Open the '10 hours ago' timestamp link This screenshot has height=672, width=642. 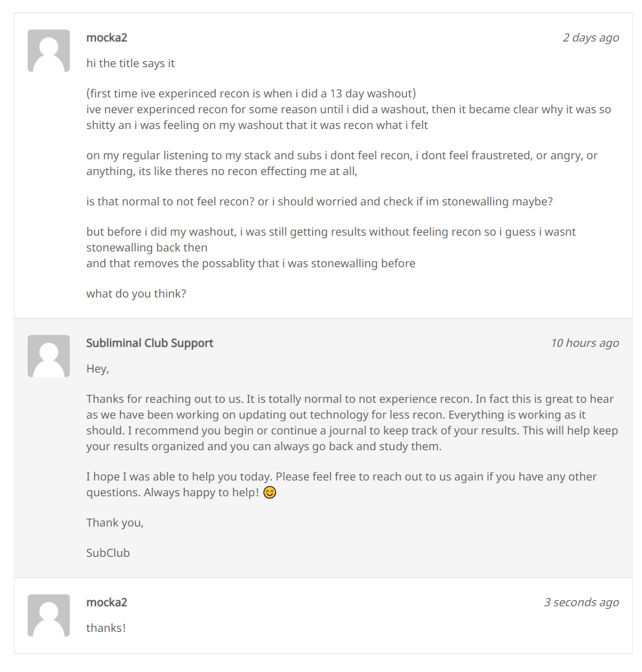point(585,344)
